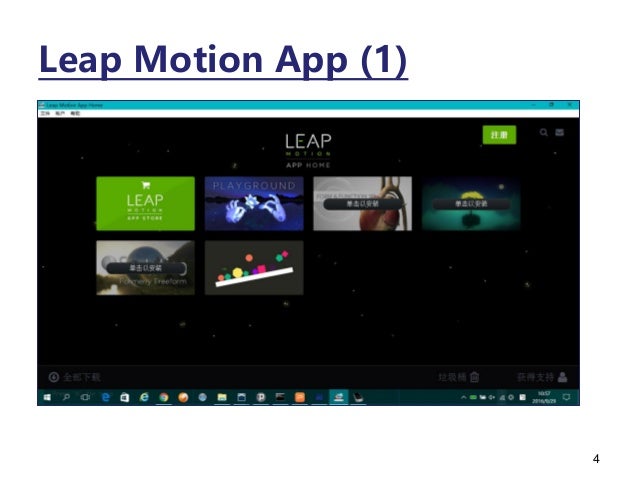Launch Microsoft Edge from the taskbar
This screenshot has width=638, height=479.
pyautogui.click(x=105, y=397)
